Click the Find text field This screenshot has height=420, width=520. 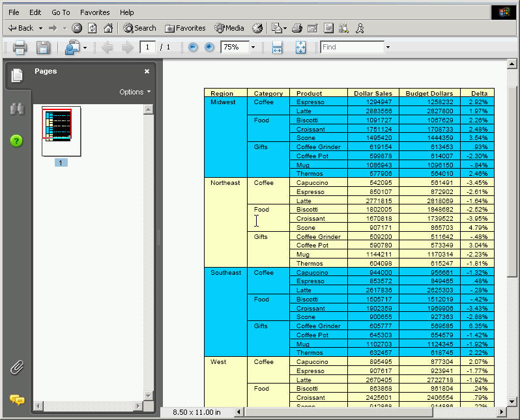pos(352,47)
